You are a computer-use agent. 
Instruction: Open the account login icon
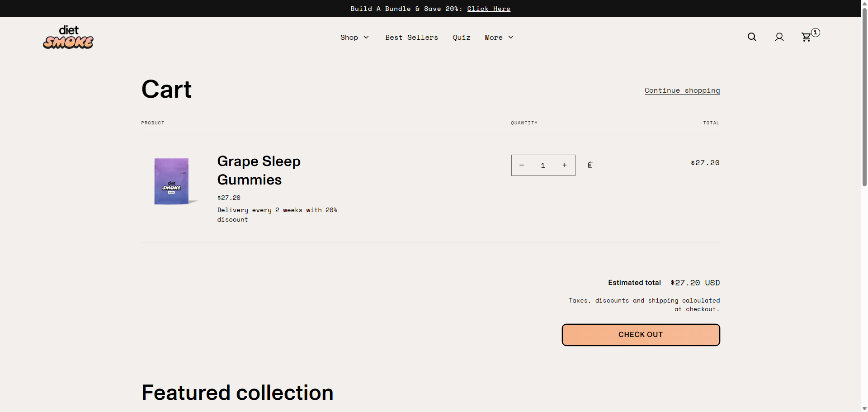[779, 37]
